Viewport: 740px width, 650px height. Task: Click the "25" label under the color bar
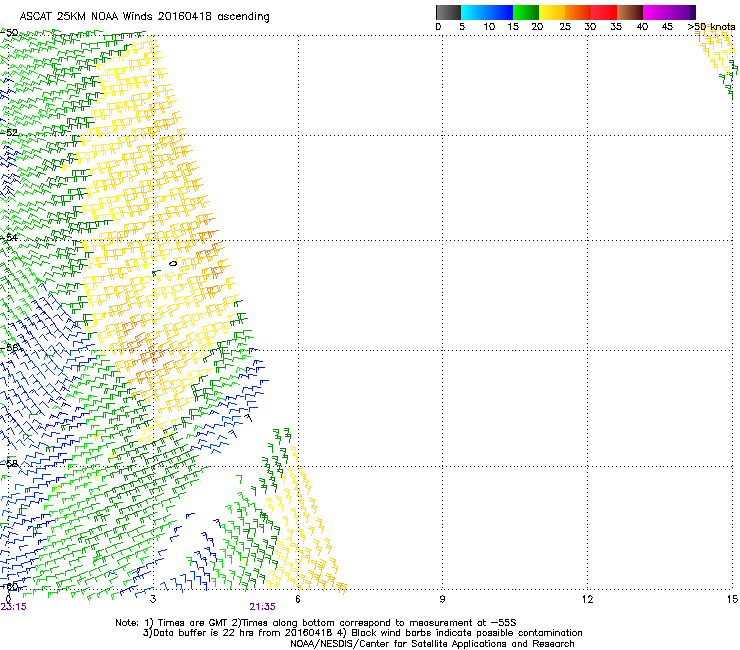click(565, 27)
